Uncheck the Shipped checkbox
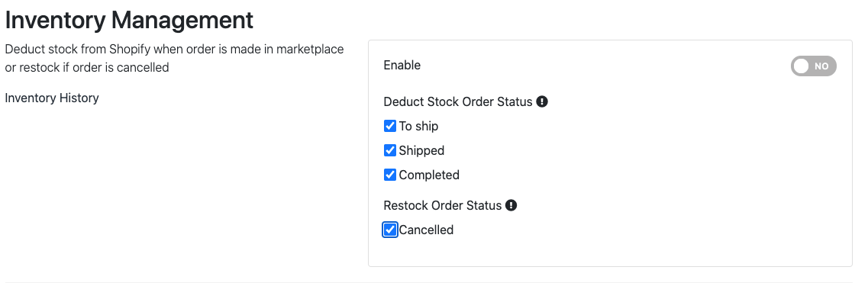The image size is (868, 283). tap(389, 150)
